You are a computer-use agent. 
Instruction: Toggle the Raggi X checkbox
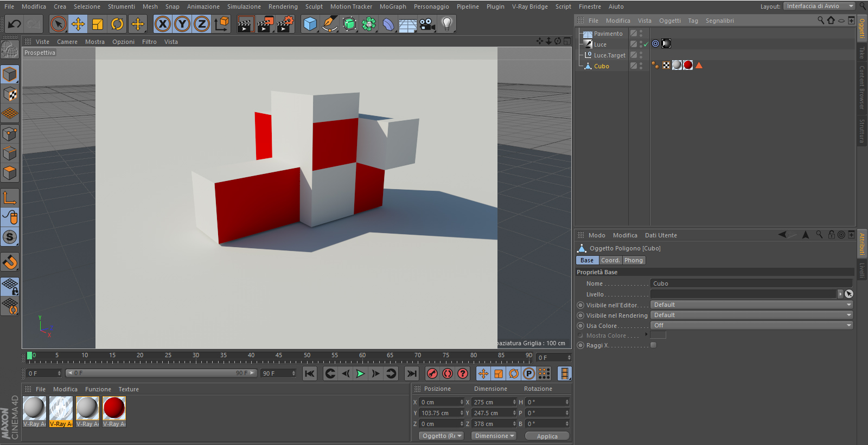(x=653, y=345)
